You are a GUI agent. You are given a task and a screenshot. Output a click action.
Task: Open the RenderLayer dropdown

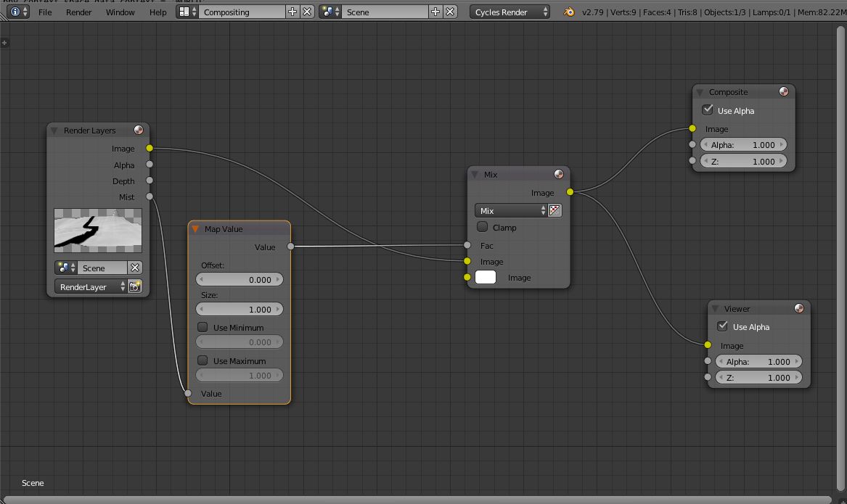click(x=91, y=286)
